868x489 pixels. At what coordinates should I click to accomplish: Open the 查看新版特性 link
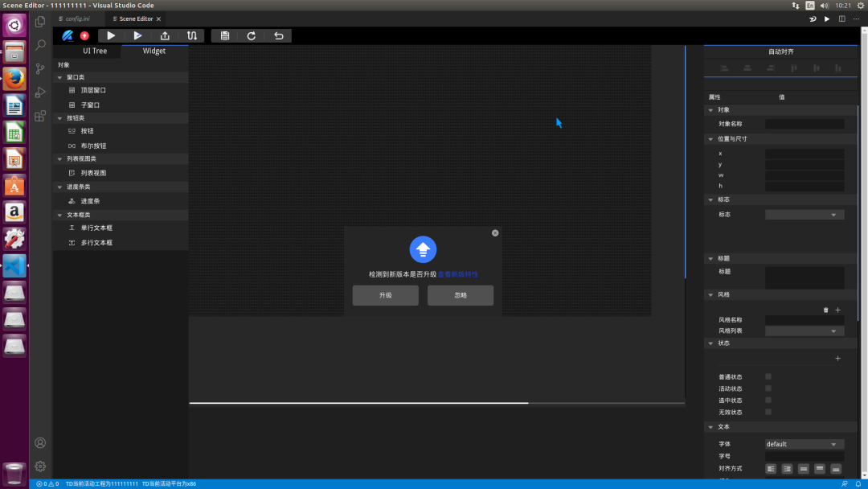pyautogui.click(x=457, y=274)
